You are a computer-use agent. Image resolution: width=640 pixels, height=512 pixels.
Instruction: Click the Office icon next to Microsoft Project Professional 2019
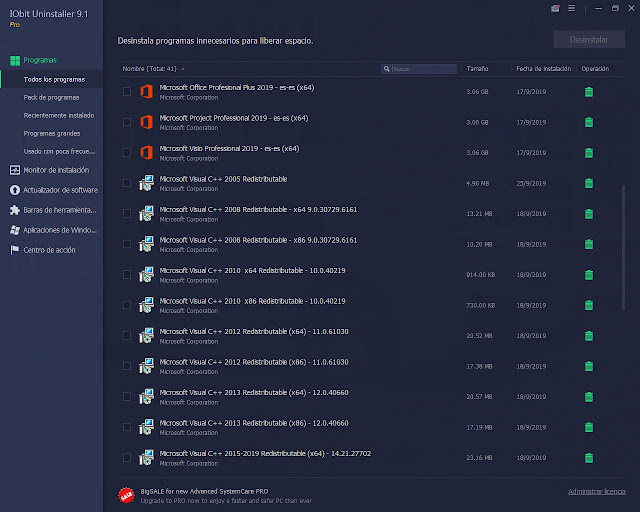click(147, 122)
